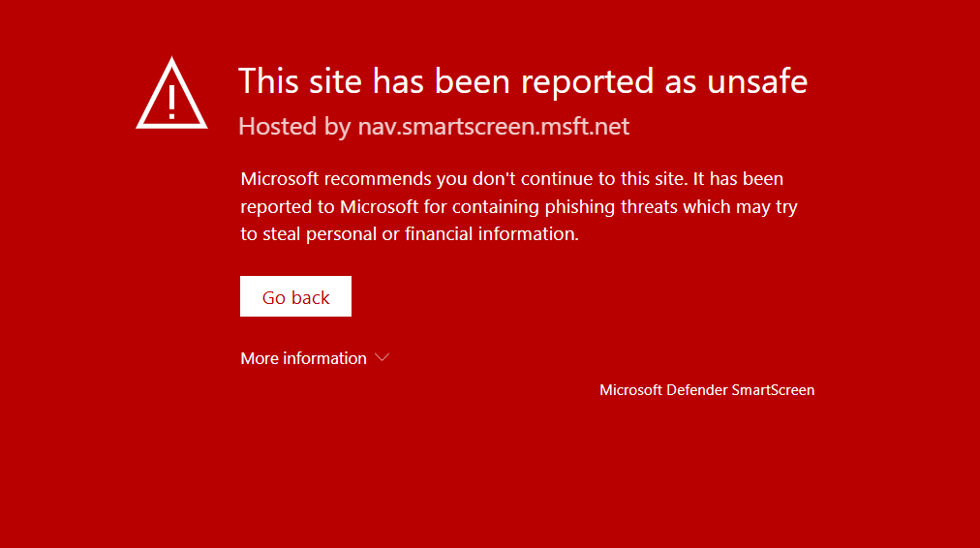Image resolution: width=980 pixels, height=548 pixels.
Task: Click the warning triangle icon
Action: 171,94
